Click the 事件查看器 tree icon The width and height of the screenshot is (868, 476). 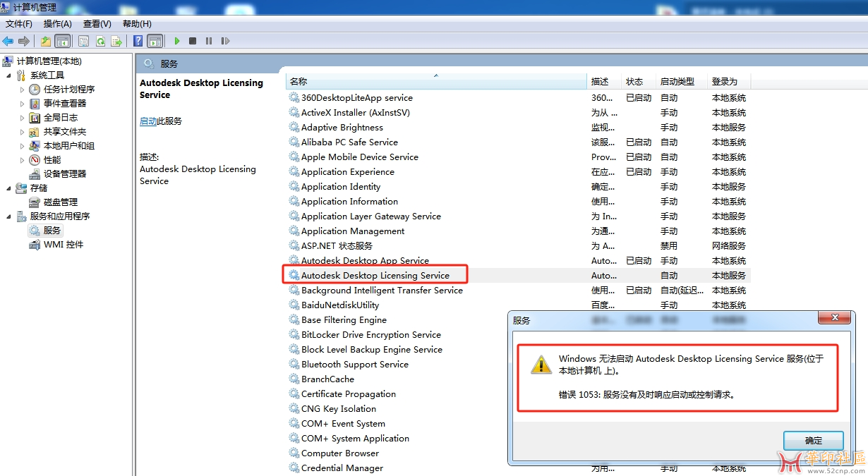click(35, 104)
